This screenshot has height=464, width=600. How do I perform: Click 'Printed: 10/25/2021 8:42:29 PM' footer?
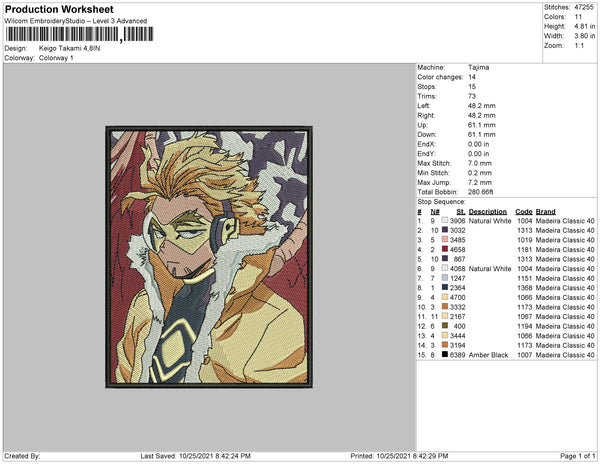(x=399, y=456)
